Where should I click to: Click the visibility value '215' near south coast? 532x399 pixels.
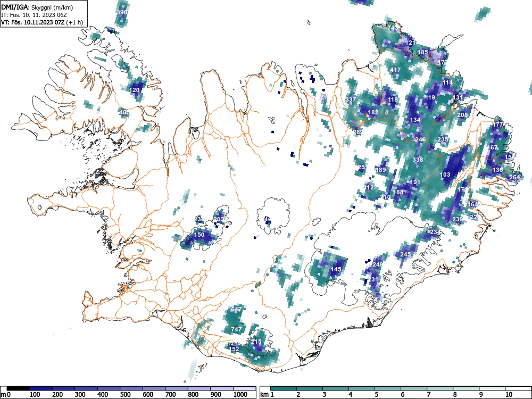click(x=256, y=342)
